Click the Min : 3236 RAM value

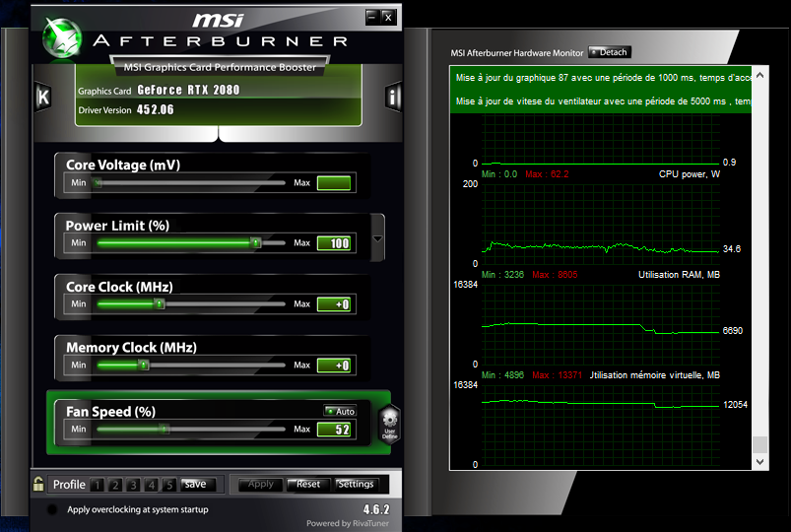[x=502, y=275]
